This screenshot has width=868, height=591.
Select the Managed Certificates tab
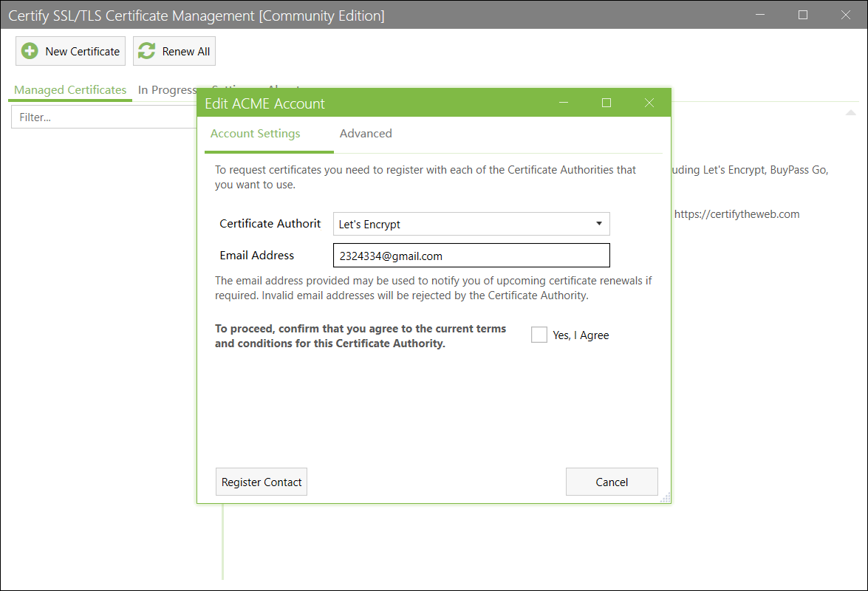pyautogui.click(x=70, y=89)
